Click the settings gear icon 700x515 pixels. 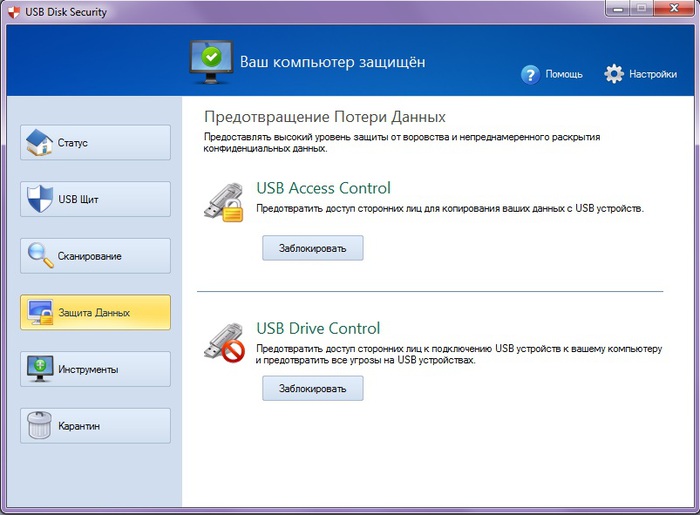click(614, 74)
